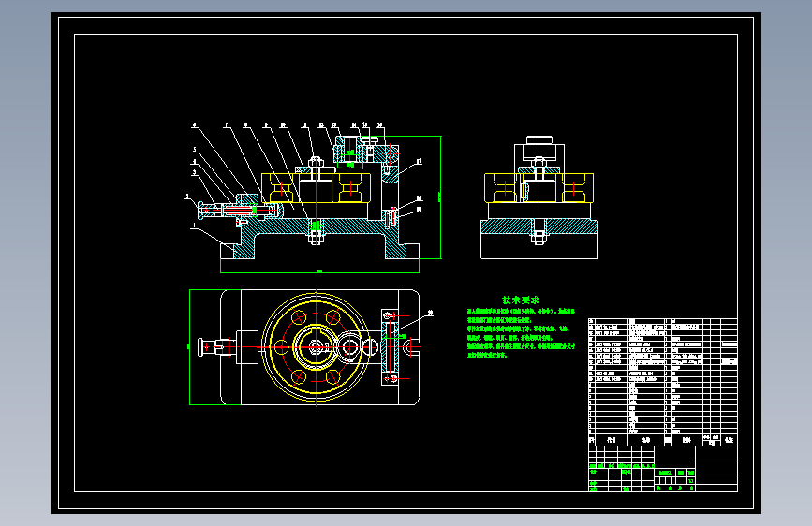The image size is (812, 526).
Task: Select part balloon number 5
Action: tap(195, 150)
